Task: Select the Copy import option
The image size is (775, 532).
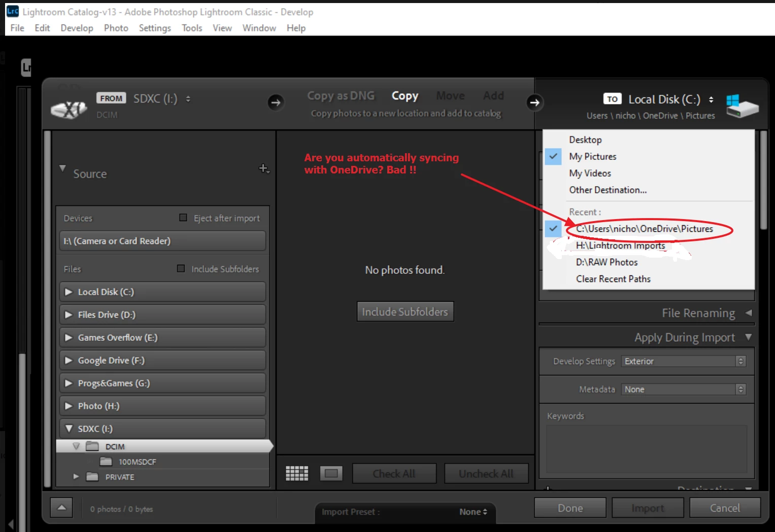Action: coord(405,96)
